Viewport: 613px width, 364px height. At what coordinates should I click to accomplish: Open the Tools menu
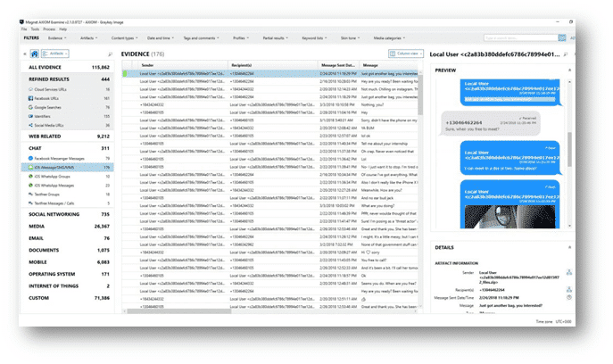[35, 29]
